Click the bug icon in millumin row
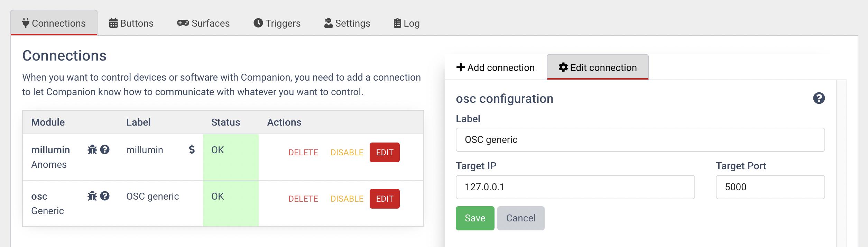 click(x=92, y=150)
